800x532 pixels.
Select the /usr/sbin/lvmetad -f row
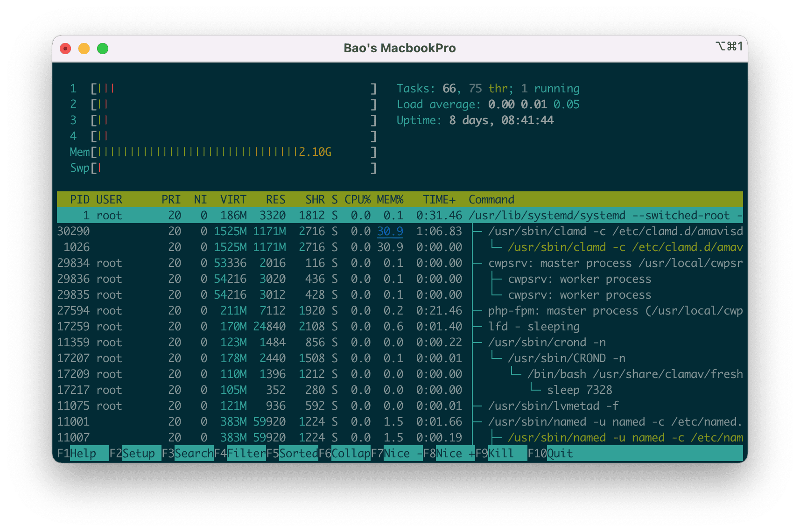[400, 406]
